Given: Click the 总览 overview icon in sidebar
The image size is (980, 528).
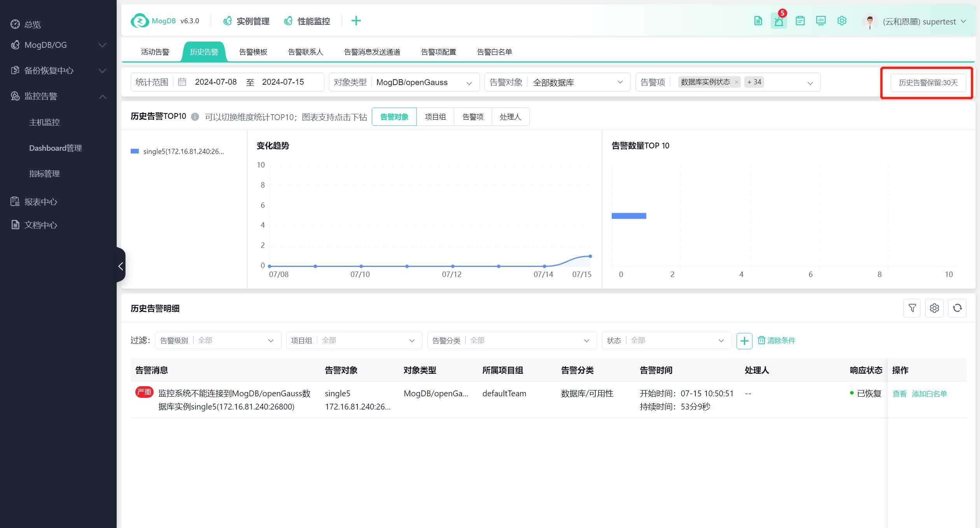Looking at the screenshot, I should click(x=15, y=24).
